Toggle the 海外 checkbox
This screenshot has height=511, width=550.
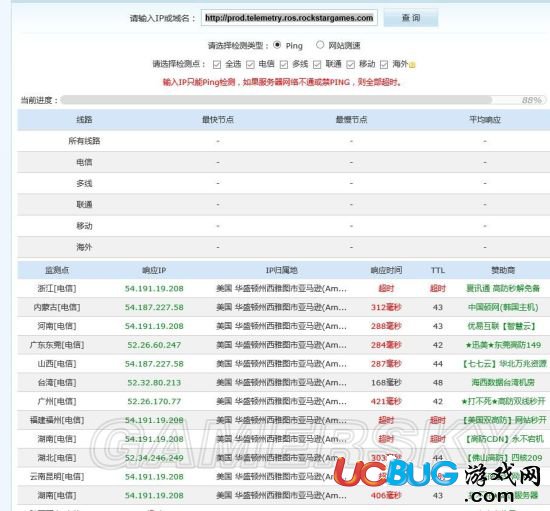pyautogui.click(x=384, y=65)
